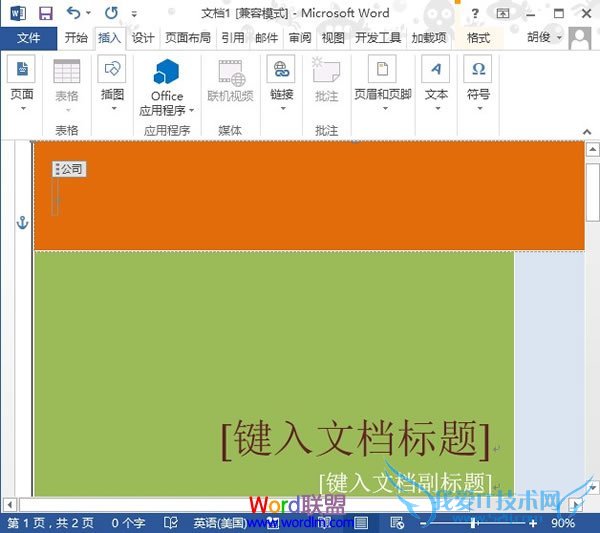600x533 pixels.
Task: Click the 英语(美国) language indicator
Action: click(x=219, y=523)
